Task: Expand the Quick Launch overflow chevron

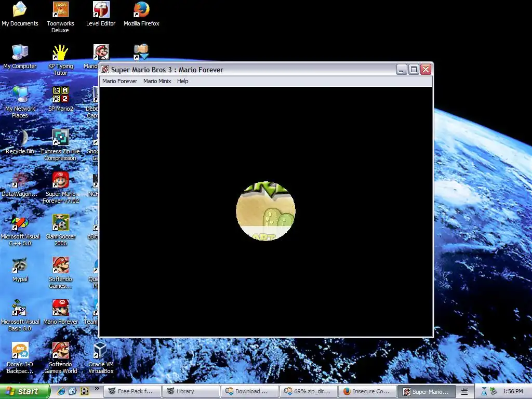Action: [x=97, y=389]
